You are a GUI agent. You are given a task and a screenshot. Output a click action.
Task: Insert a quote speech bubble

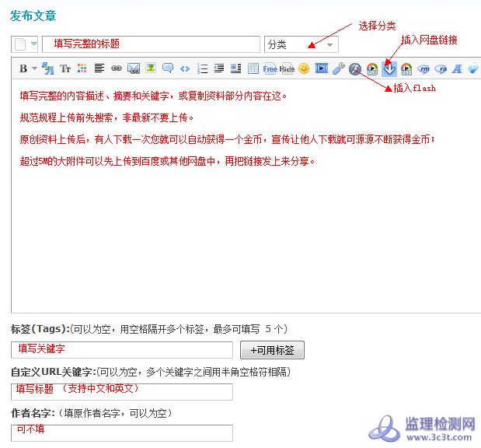point(168,68)
